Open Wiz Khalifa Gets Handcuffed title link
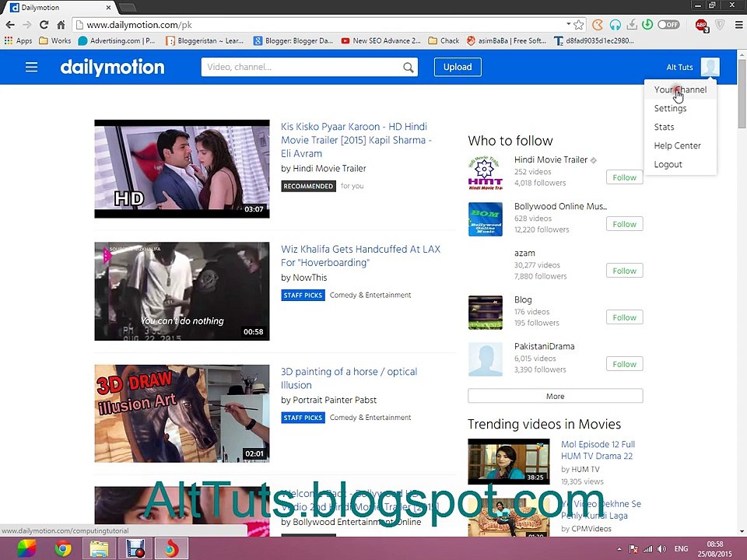Screen dimensions: 747x560 (360, 256)
